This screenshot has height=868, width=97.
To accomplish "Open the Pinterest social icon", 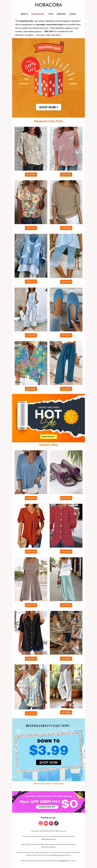I will tap(51, 823).
